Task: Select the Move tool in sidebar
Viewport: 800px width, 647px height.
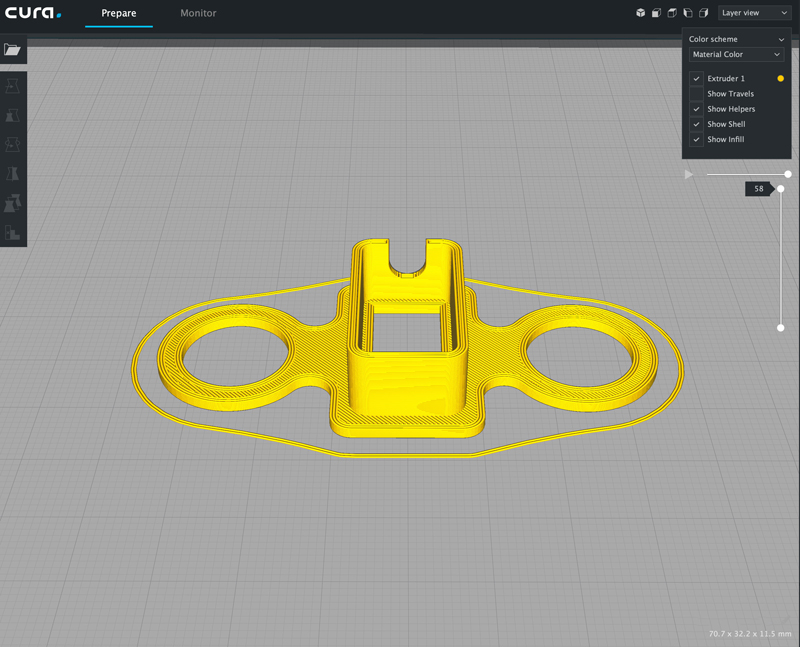Action: 13,87
